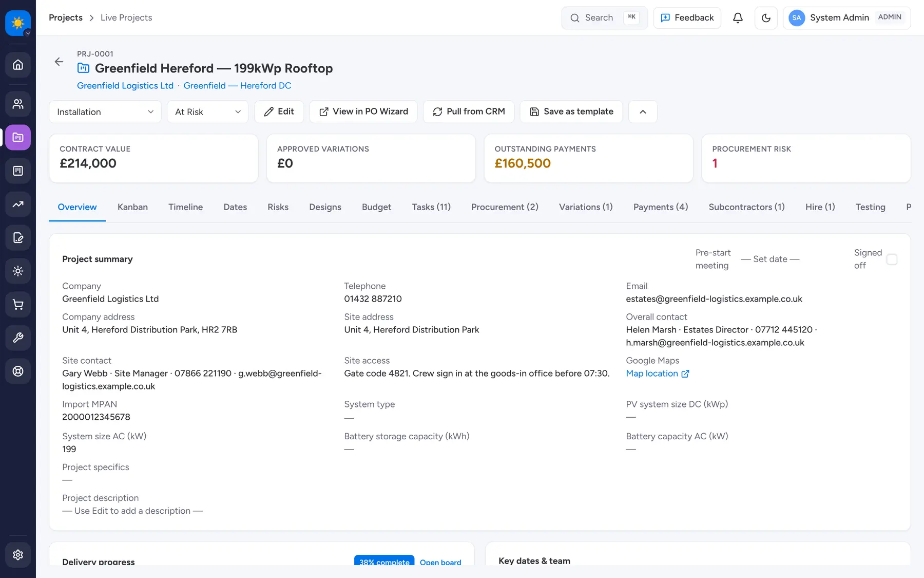
Task: Open the Budget tab
Action: [x=376, y=207]
